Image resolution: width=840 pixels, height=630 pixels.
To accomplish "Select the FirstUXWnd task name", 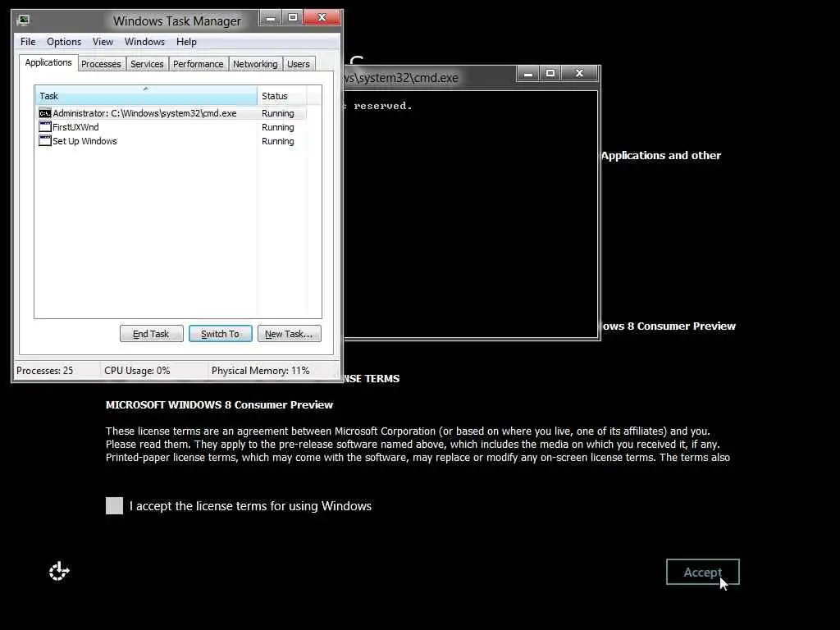I will coord(75,127).
